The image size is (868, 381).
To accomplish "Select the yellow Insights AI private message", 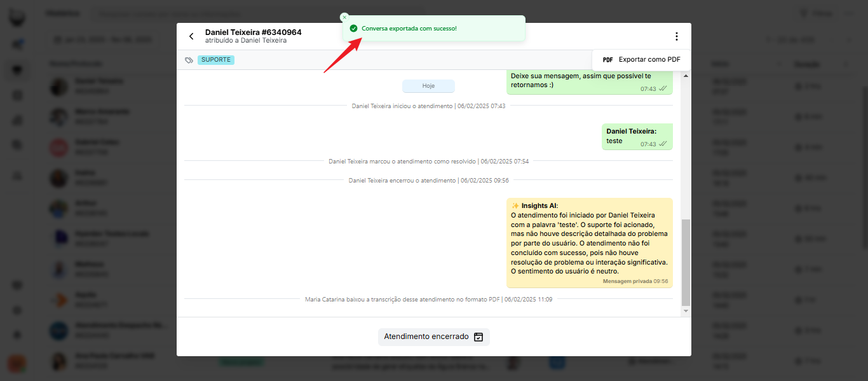I will [589, 243].
